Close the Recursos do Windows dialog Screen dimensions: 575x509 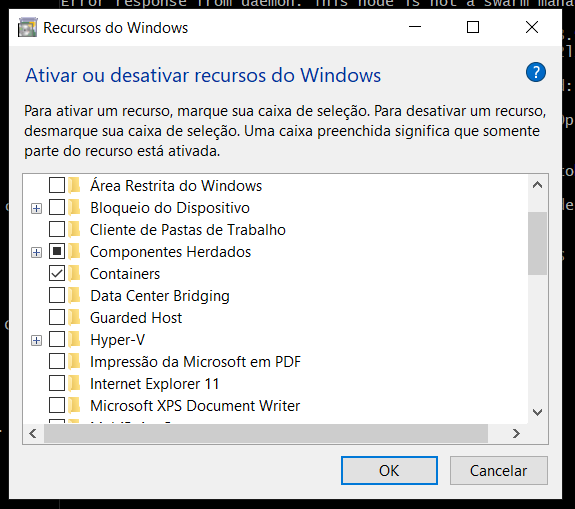tap(532, 27)
